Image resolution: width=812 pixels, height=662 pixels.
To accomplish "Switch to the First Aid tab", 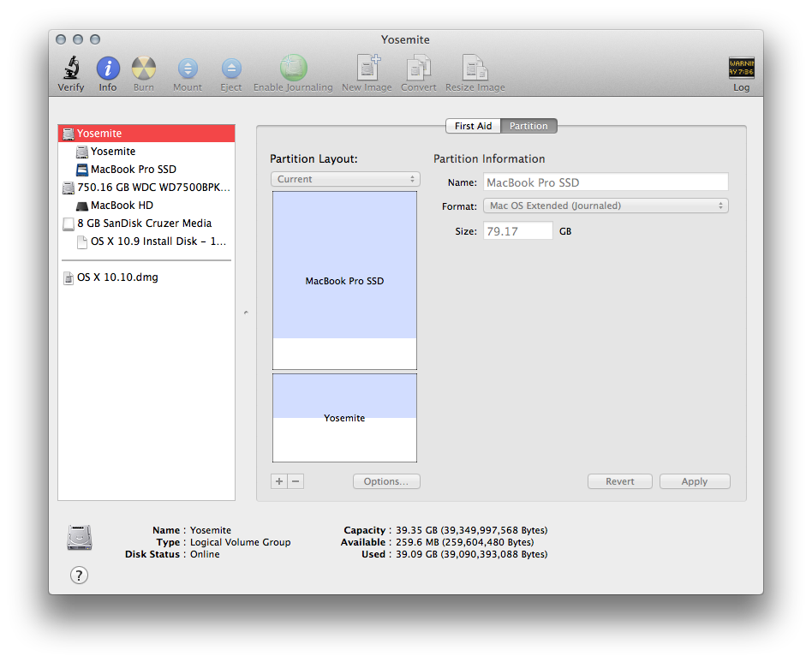I will (x=474, y=126).
